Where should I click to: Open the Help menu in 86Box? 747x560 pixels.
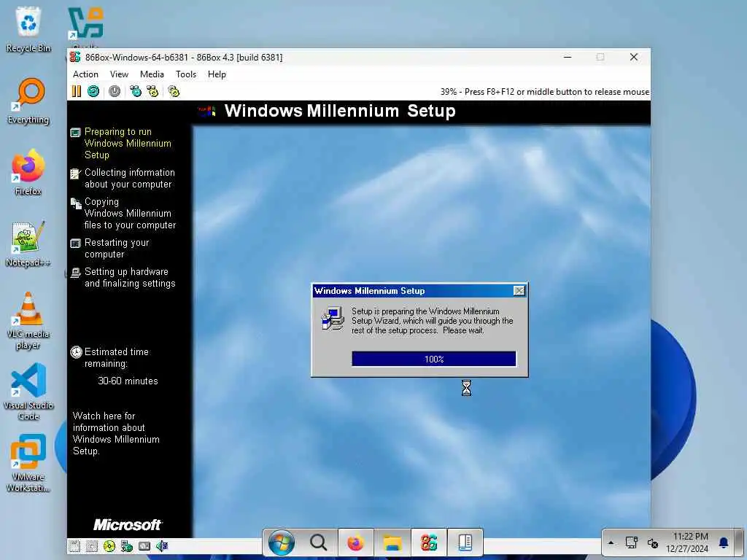(217, 74)
